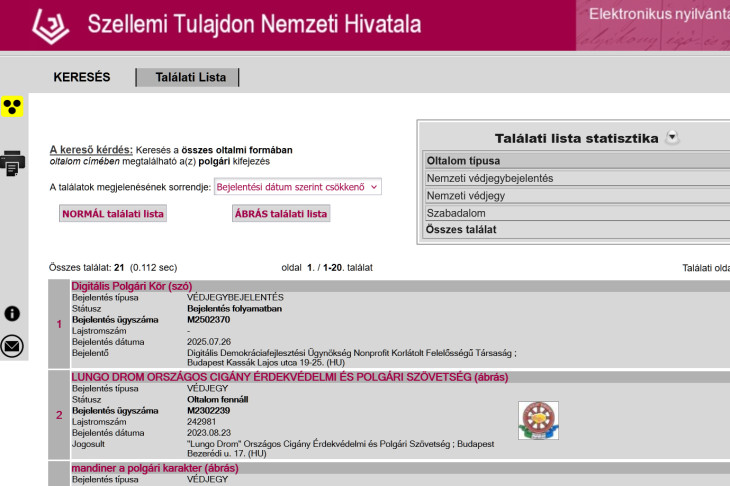
Task: Click the Oltalom típusa column header
Action: [576, 161]
